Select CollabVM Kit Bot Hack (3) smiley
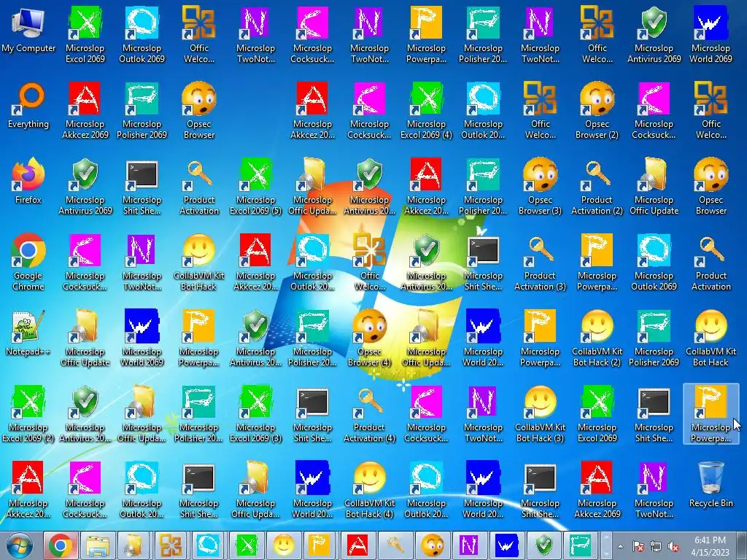Viewport: 747px width, 560px height. 540,415
